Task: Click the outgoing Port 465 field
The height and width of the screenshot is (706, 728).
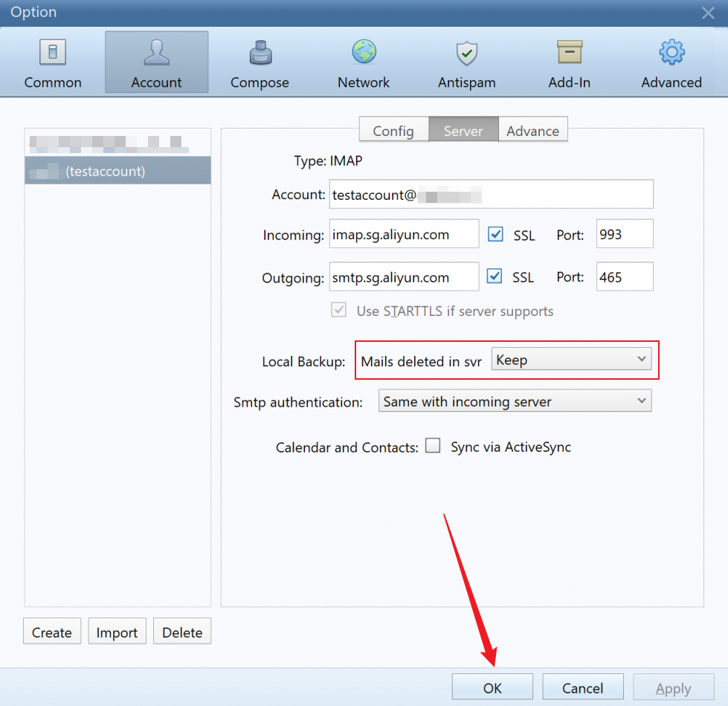Action: point(625,277)
